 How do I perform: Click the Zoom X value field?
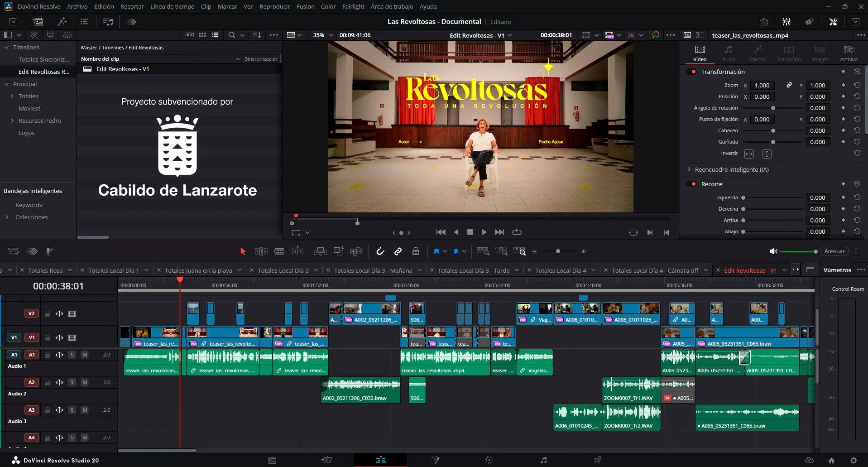(x=762, y=85)
